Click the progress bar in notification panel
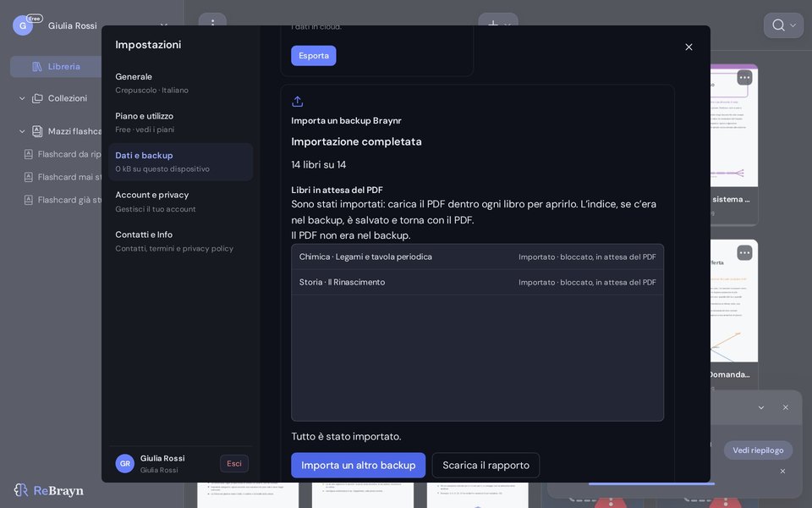The width and height of the screenshot is (812, 508). tap(651, 483)
